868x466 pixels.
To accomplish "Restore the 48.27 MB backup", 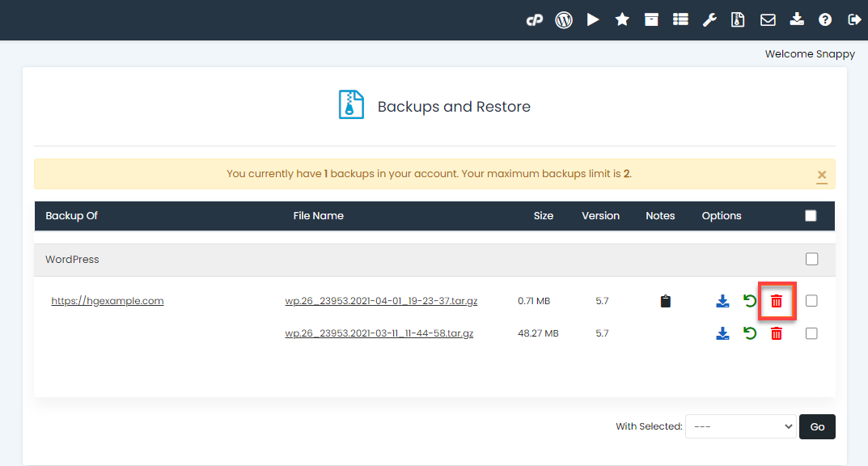I will [x=750, y=333].
